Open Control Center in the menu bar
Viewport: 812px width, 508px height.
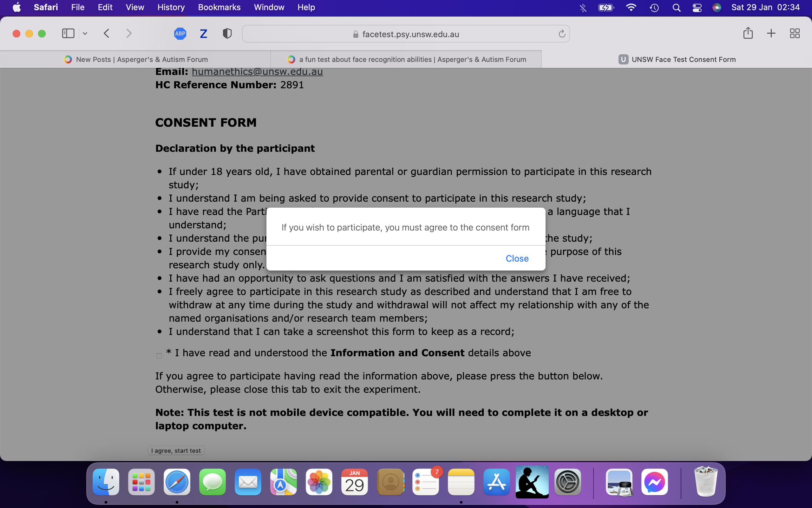[697, 7]
